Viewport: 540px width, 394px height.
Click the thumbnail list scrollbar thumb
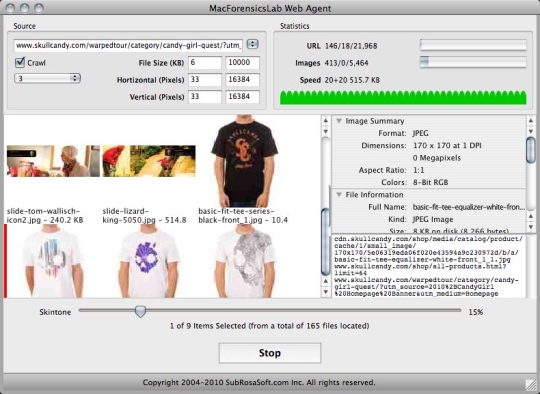tap(325, 242)
